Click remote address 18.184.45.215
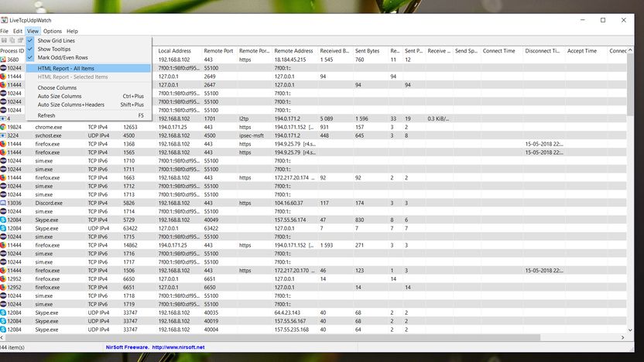The image size is (644, 362). coord(290,60)
